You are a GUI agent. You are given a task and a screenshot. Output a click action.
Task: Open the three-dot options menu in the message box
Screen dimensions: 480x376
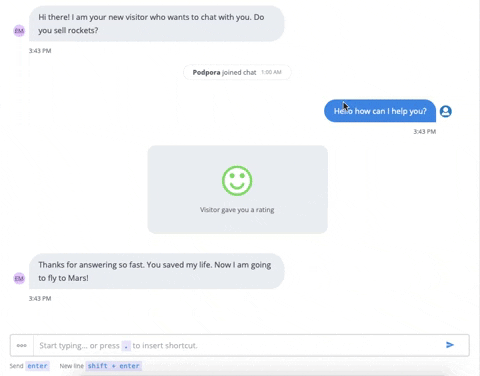22,345
